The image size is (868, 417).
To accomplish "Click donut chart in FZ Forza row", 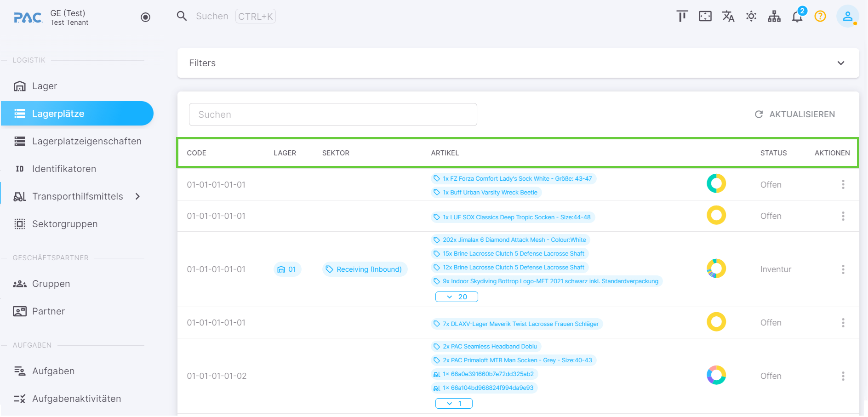I will click(716, 183).
